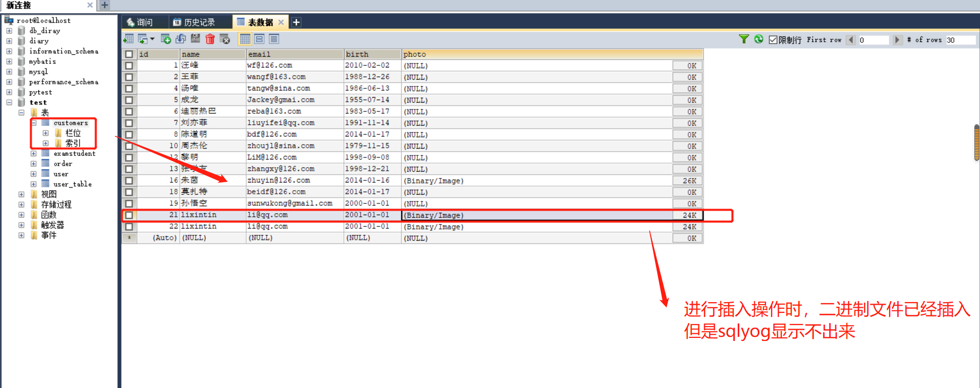980x388 pixels.
Task: Check the row checkbox for id 22
Action: (129, 226)
